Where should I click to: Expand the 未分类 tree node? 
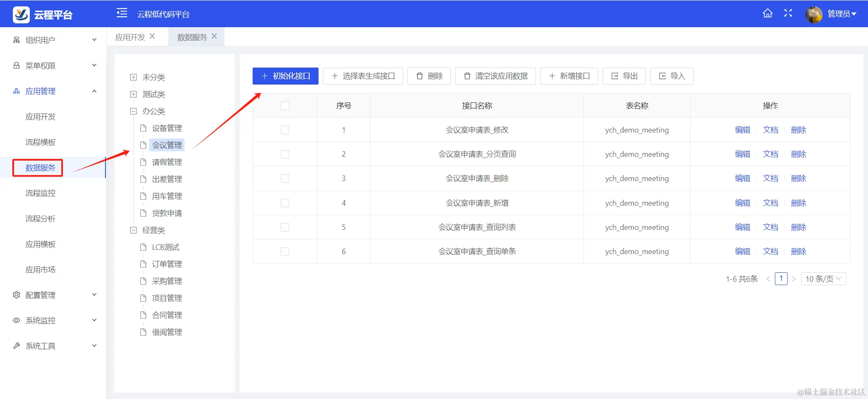[133, 77]
